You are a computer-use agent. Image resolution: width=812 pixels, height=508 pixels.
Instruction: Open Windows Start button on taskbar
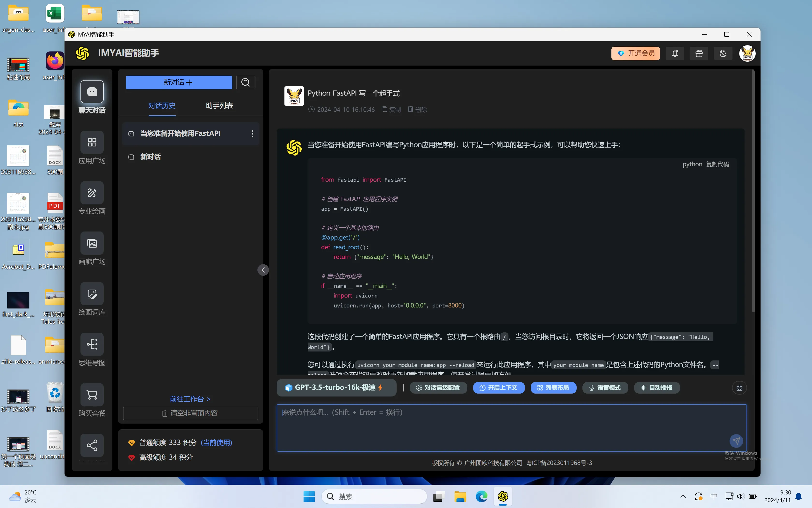[x=309, y=497]
